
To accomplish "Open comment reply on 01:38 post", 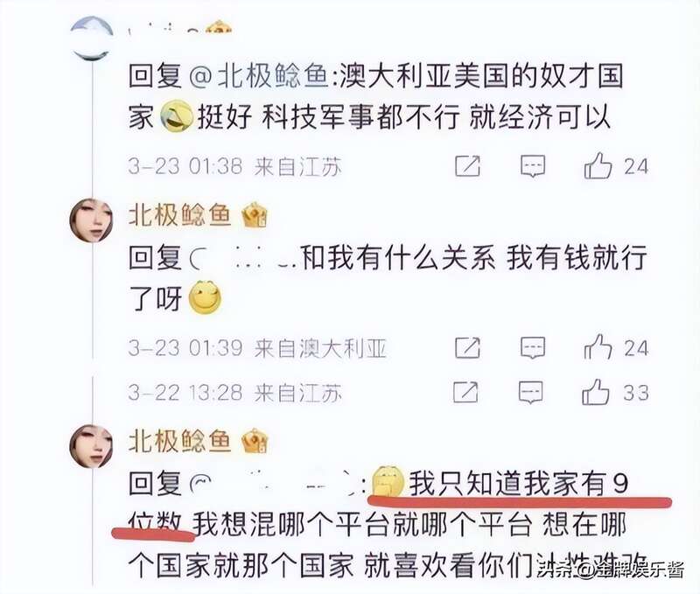I will tap(533, 166).
